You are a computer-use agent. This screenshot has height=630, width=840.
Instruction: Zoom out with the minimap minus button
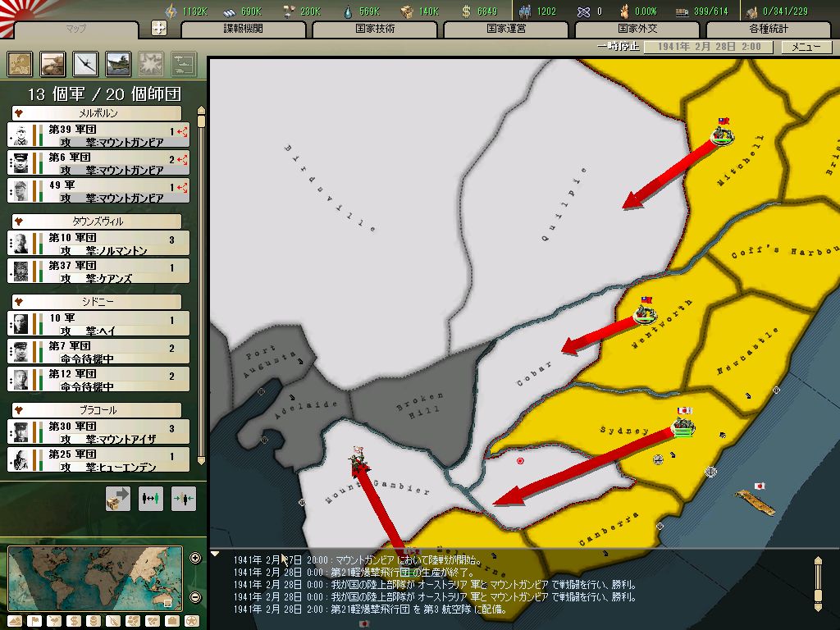195,596
